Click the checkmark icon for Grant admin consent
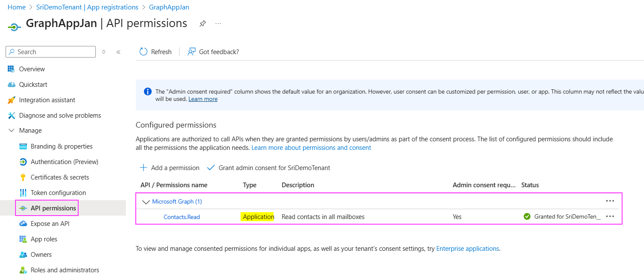The image size is (644, 277). click(211, 167)
